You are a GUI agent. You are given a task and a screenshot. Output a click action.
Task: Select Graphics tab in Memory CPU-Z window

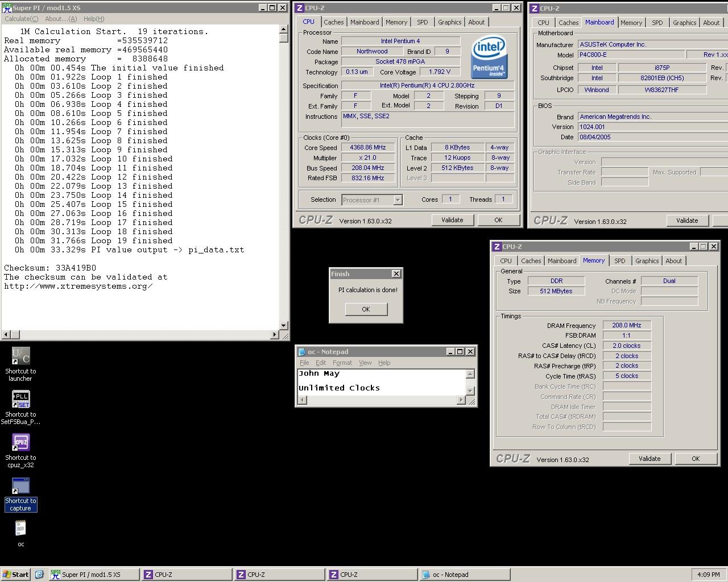(x=647, y=261)
